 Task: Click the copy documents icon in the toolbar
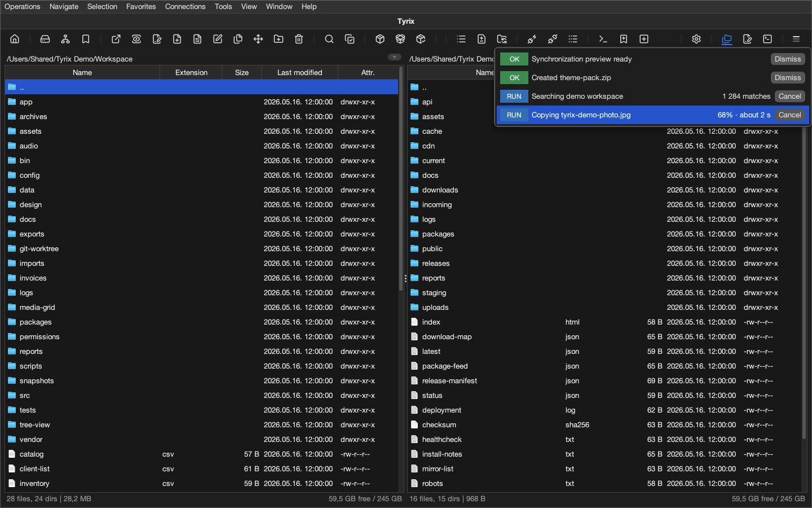238,39
